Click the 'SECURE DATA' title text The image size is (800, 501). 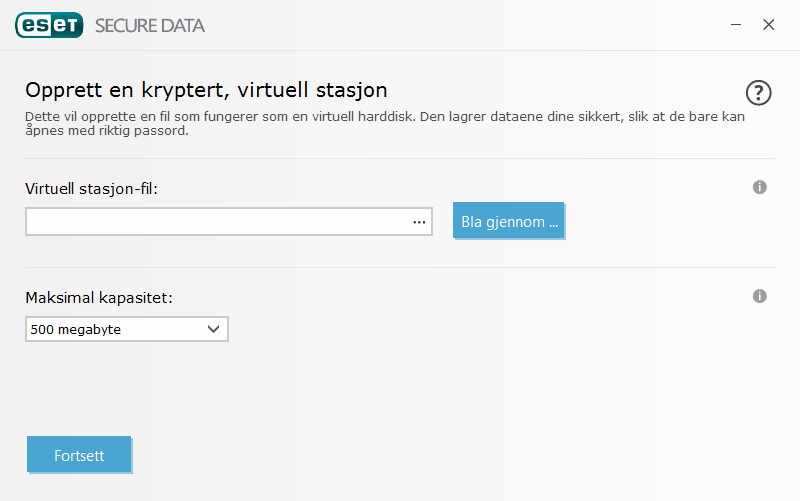coord(149,26)
